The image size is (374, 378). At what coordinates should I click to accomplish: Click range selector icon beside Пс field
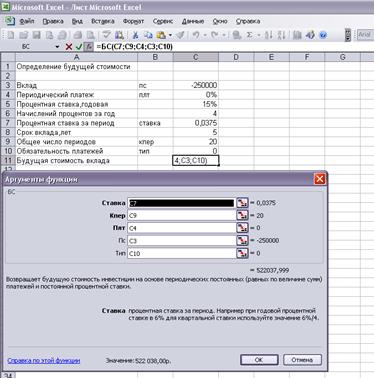click(242, 241)
